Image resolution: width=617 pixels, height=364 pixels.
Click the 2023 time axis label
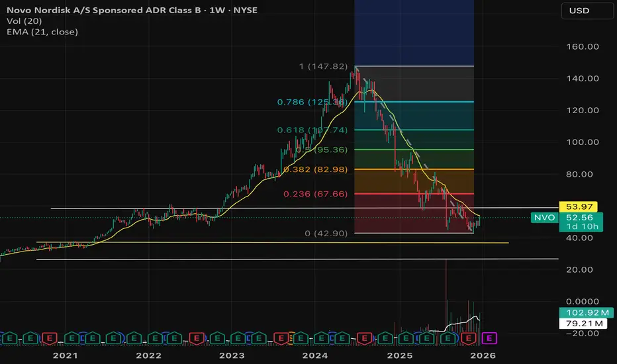(232, 356)
